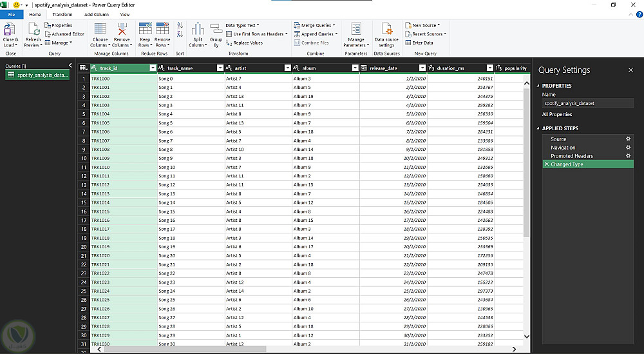The image size is (644, 354).
Task: Click Enter Data
Action: coord(419,43)
